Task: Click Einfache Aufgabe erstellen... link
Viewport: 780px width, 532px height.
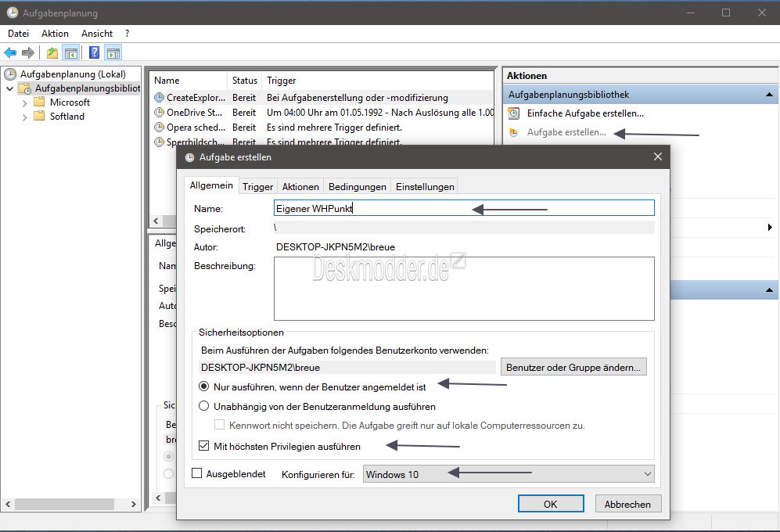Action: tap(585, 113)
